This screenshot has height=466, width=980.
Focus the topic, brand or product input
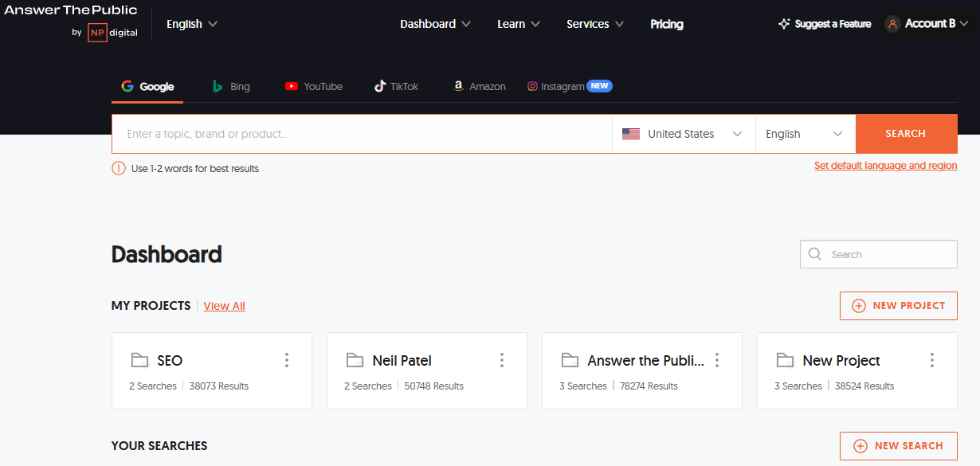363,134
